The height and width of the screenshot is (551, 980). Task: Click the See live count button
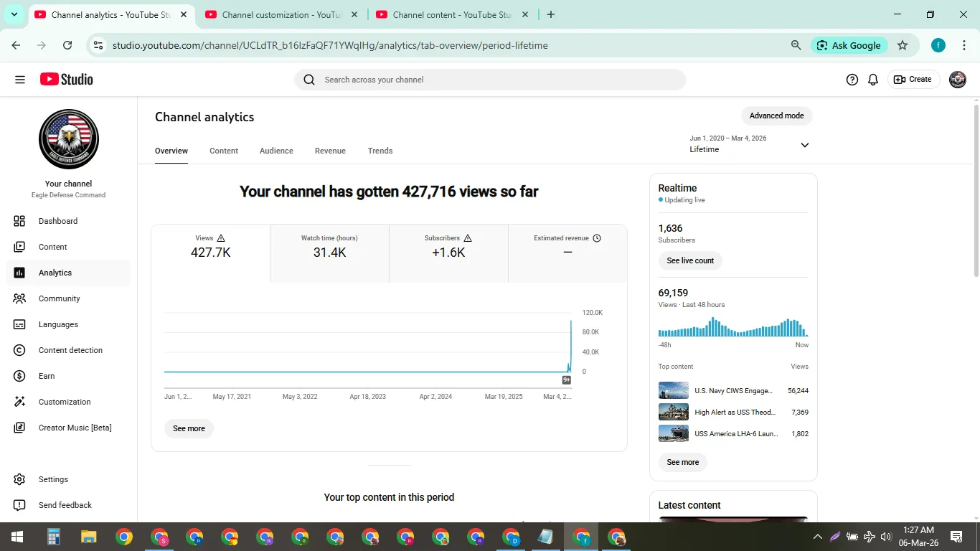tap(690, 260)
